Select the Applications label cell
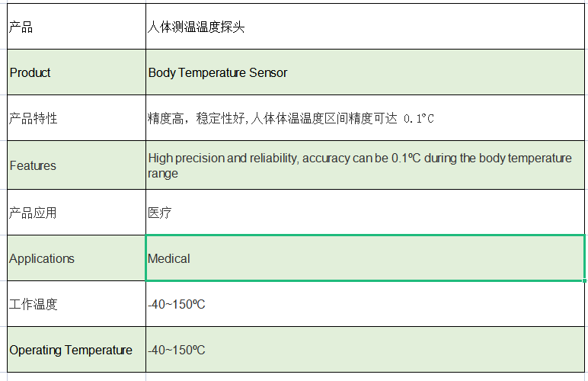588x381 pixels. pos(76,258)
